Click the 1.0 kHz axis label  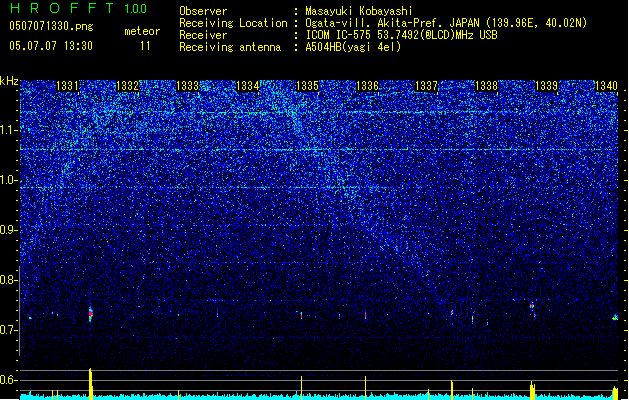tap(8, 180)
